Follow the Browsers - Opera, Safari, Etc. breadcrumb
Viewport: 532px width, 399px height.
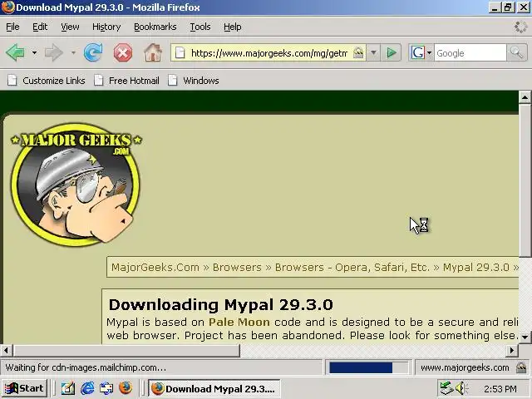pos(352,268)
